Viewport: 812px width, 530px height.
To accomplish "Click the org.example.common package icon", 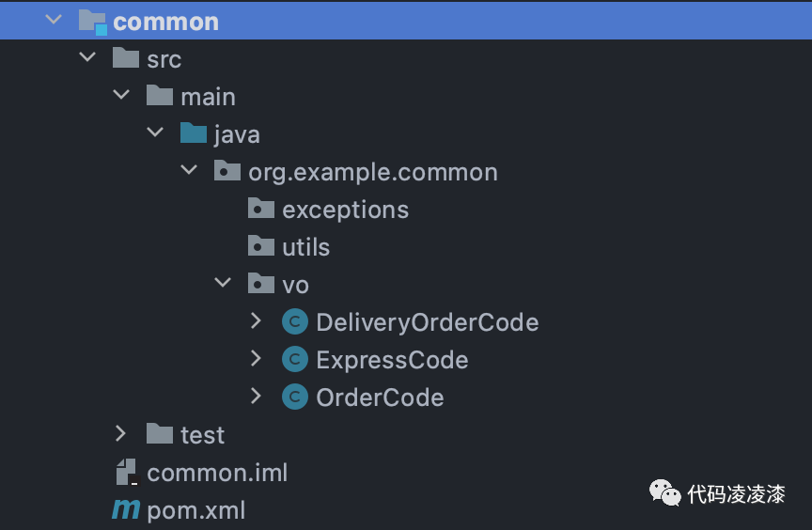I will pyautogui.click(x=227, y=171).
